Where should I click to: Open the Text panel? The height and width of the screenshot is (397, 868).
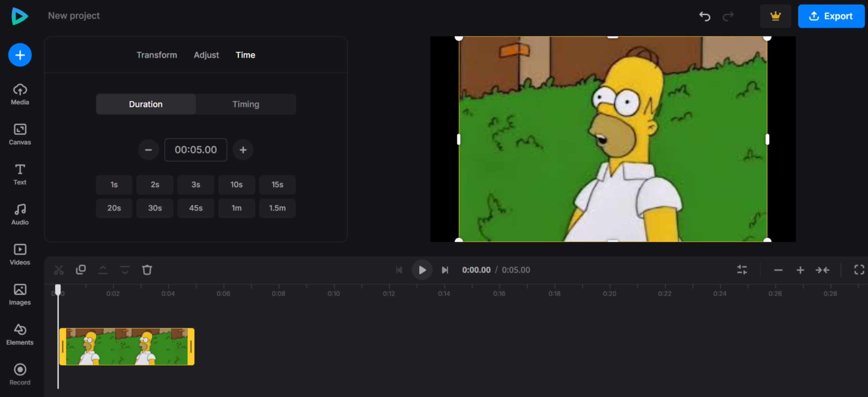pyautogui.click(x=20, y=174)
